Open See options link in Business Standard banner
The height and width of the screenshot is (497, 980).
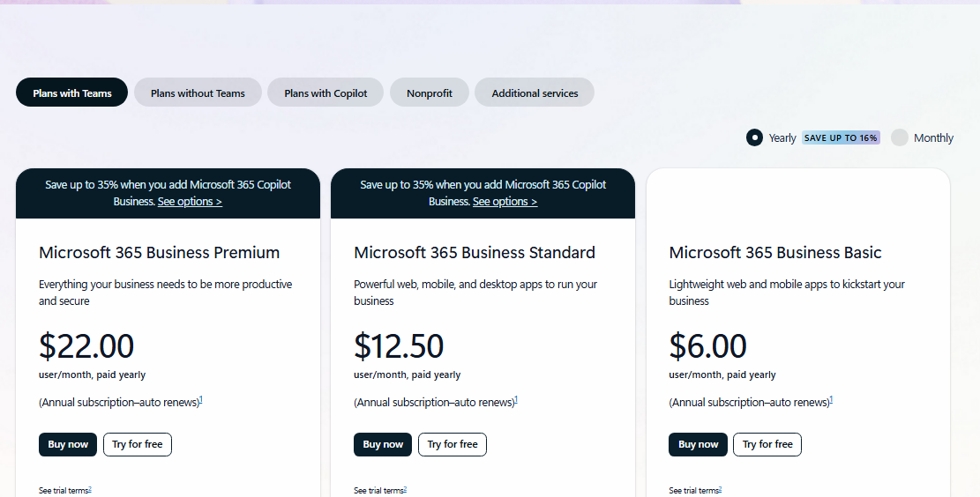point(505,202)
